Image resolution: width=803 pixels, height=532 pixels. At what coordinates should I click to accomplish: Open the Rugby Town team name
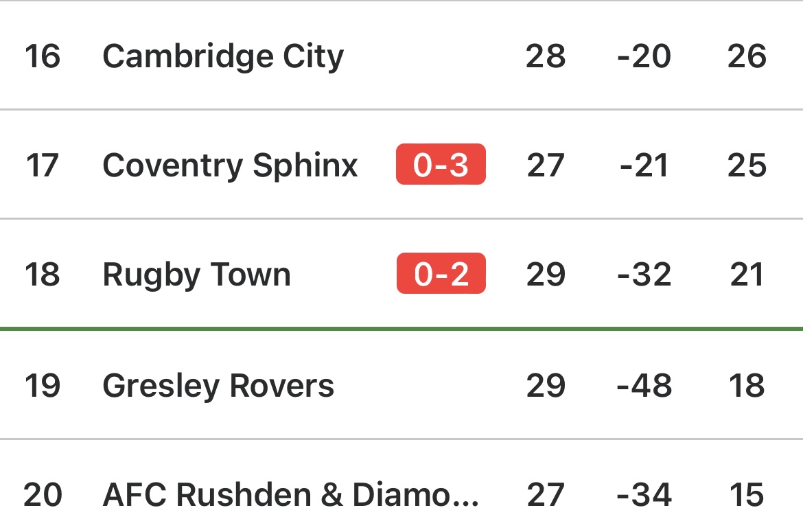pyautogui.click(x=196, y=275)
